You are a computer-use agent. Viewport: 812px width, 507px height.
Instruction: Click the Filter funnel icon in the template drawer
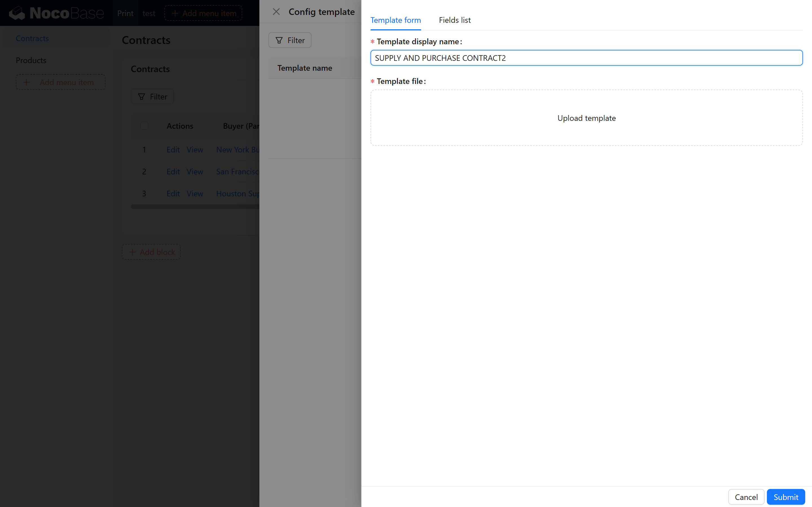click(279, 40)
